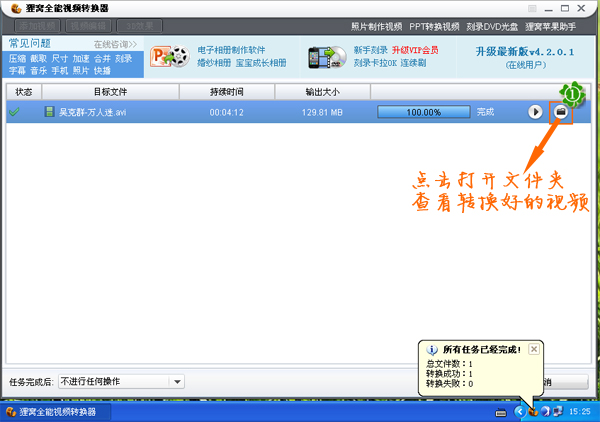Open the 新手刻录 link

pos(370,50)
